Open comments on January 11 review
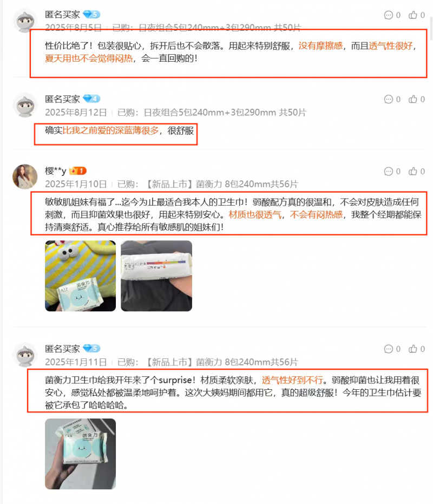Screen dimensions: 433x504 388,349
